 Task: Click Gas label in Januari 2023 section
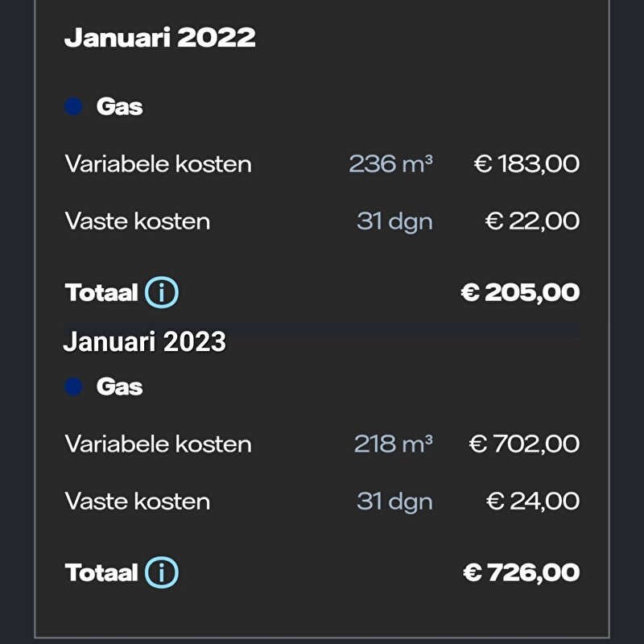(x=119, y=386)
